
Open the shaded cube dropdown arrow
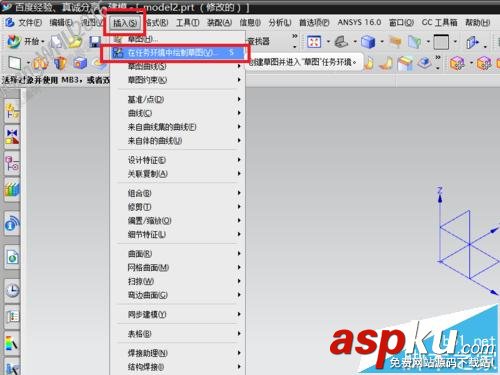(x=382, y=42)
